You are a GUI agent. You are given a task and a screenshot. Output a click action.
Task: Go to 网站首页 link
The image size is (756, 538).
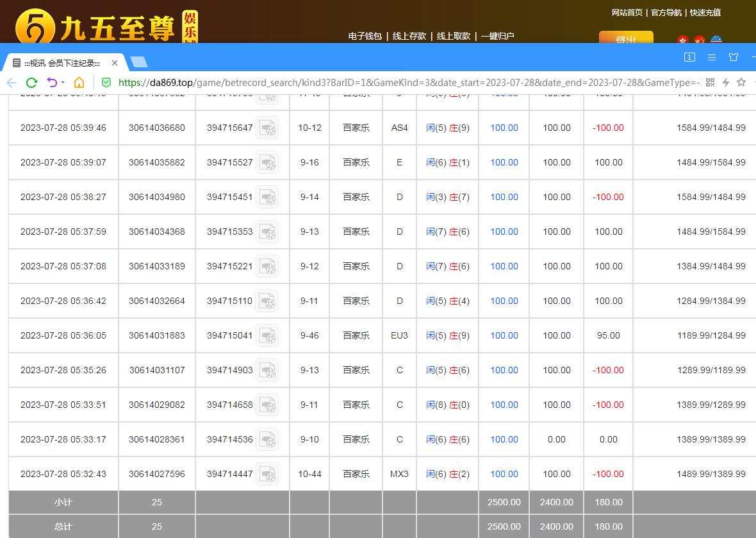tap(627, 13)
